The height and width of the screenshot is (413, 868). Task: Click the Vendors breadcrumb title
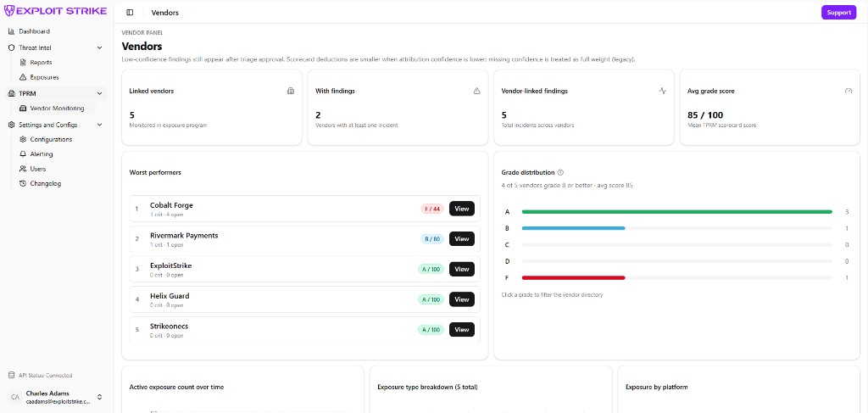[165, 12]
